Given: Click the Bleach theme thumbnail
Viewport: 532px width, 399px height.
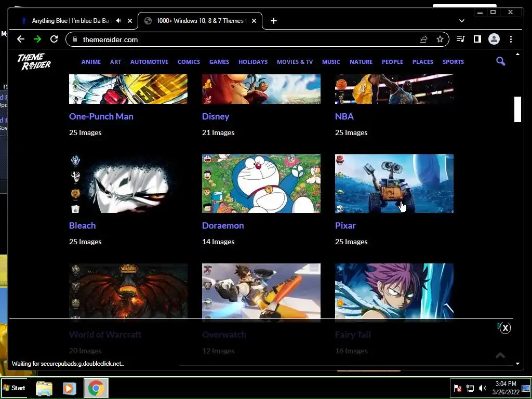Looking at the screenshot, I should point(128,183).
